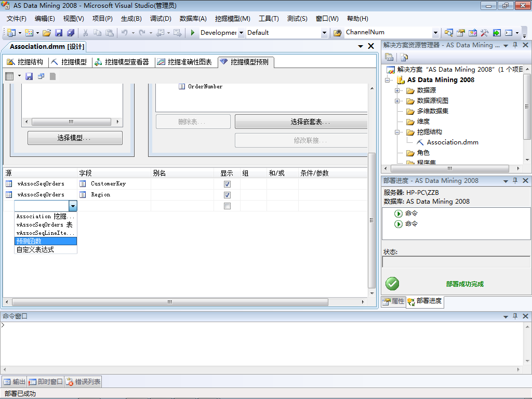
Task: Open the 即时窗口 bottom tab
Action: [x=46, y=382]
